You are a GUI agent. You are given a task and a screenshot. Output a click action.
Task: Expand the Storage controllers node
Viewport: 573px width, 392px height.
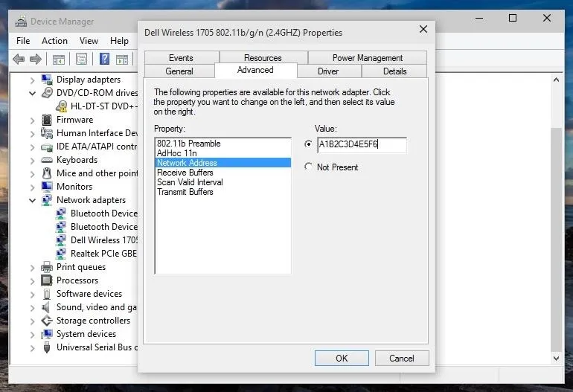[x=33, y=321]
